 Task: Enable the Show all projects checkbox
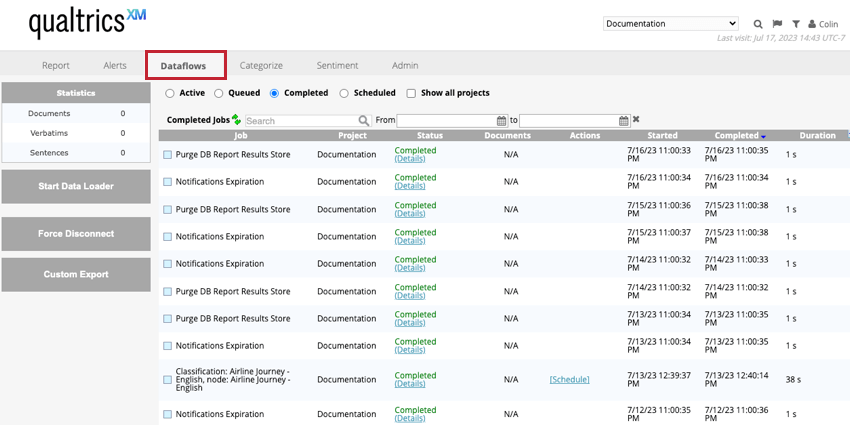pyautogui.click(x=411, y=93)
